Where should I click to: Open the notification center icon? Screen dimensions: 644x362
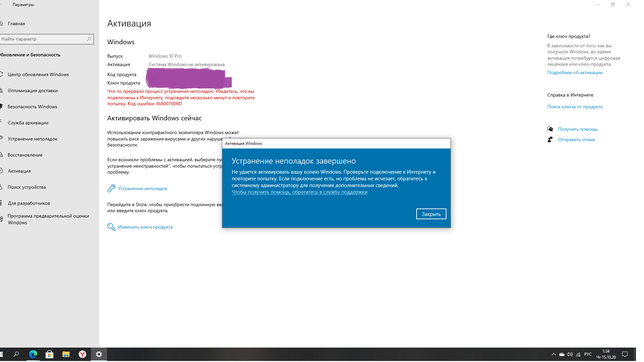click(625, 354)
